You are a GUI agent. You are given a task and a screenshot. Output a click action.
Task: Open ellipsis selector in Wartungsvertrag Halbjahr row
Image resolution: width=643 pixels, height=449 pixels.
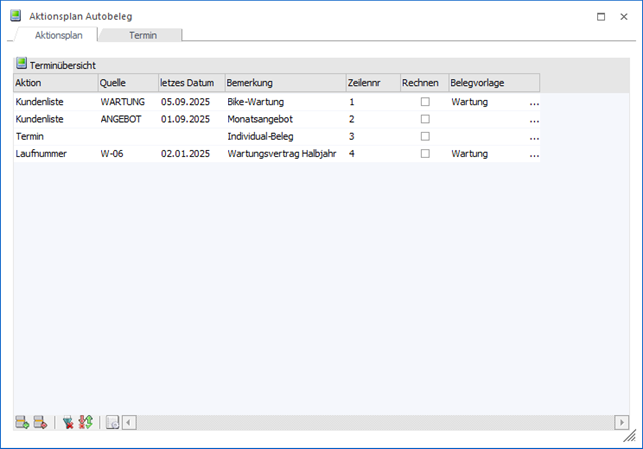click(533, 154)
